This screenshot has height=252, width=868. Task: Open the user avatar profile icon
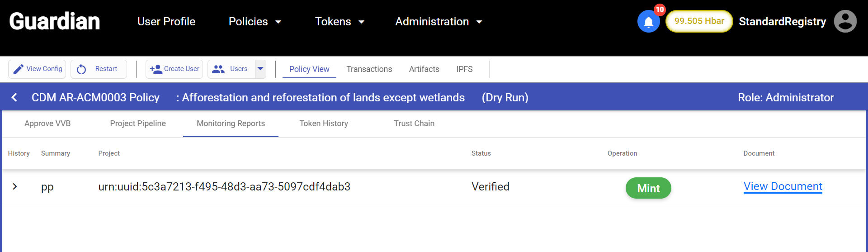(x=845, y=22)
